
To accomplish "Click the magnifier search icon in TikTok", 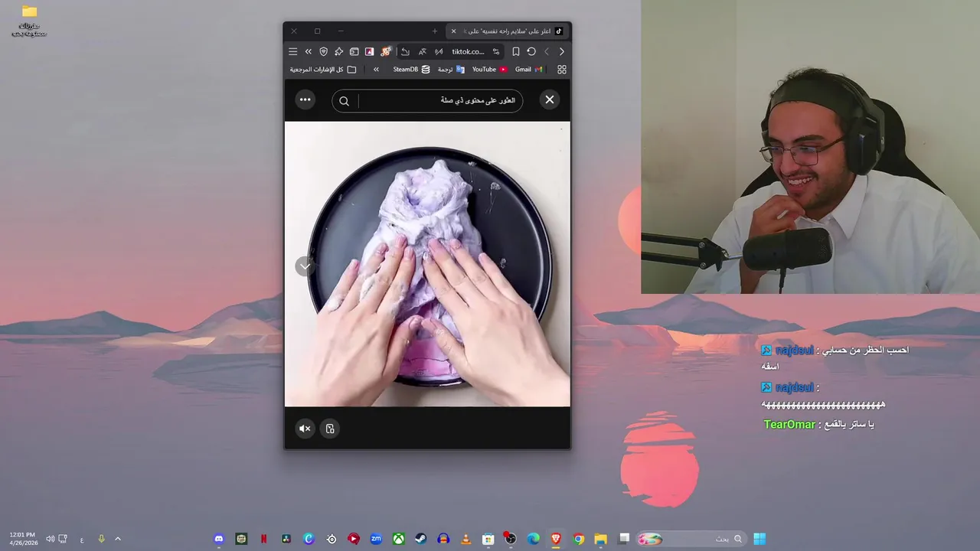I will [344, 100].
